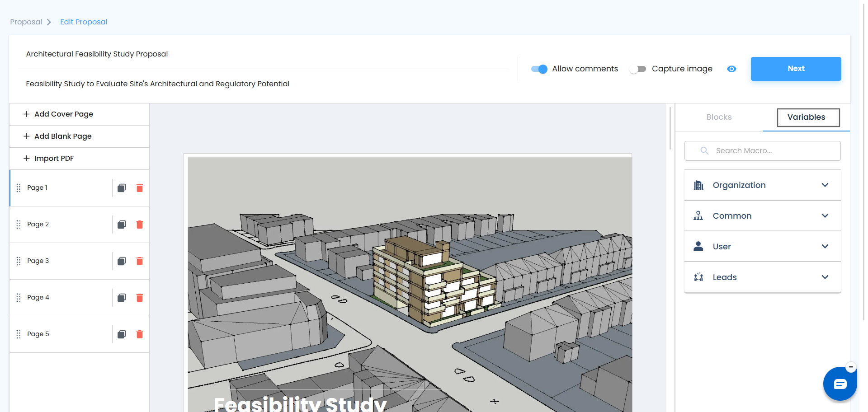Delete Page 4 using trash icon
The height and width of the screenshot is (412, 868).
click(140, 298)
